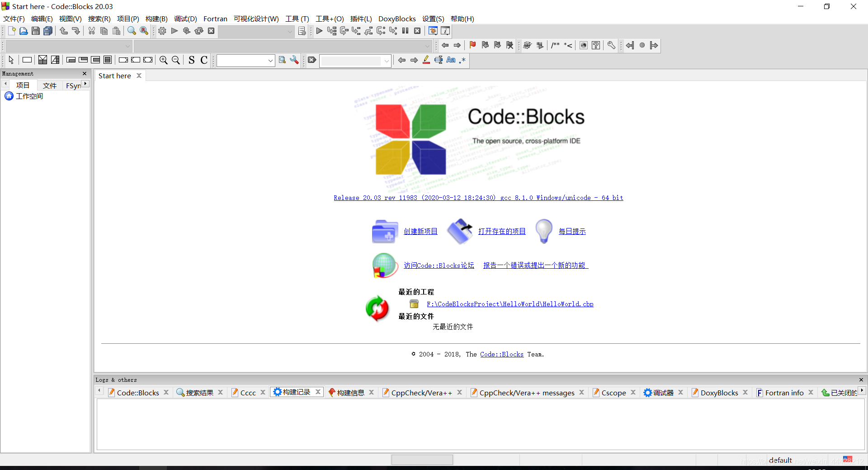This screenshot has width=868, height=470.
Task: Click the Zoom in magnifier icon
Action: [x=164, y=60]
